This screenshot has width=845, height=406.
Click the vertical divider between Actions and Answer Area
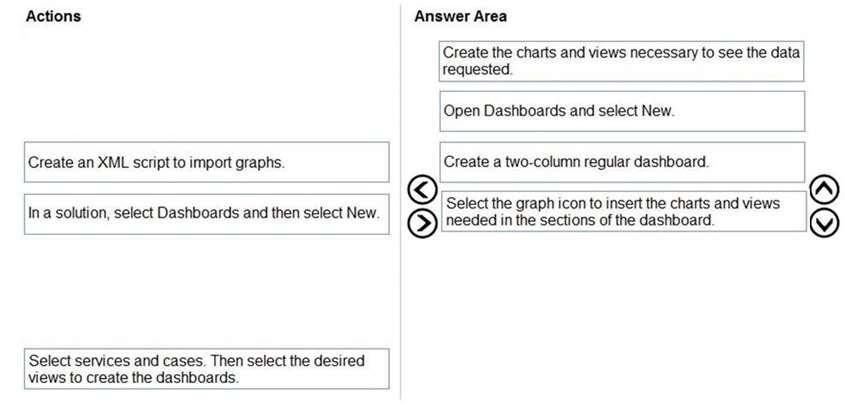(401, 203)
